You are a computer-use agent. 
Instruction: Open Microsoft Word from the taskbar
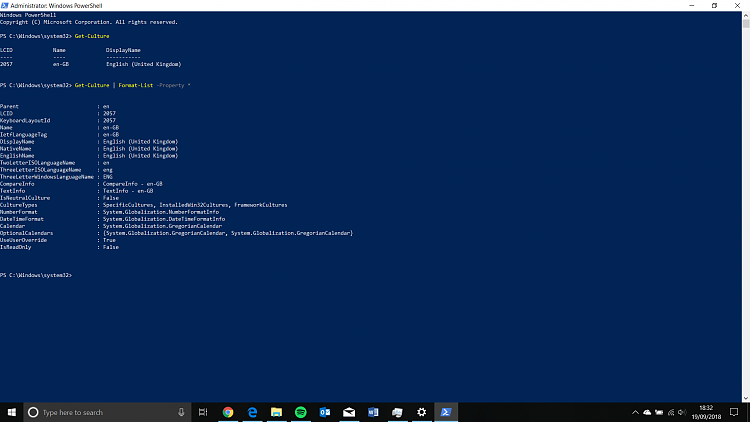click(x=373, y=412)
